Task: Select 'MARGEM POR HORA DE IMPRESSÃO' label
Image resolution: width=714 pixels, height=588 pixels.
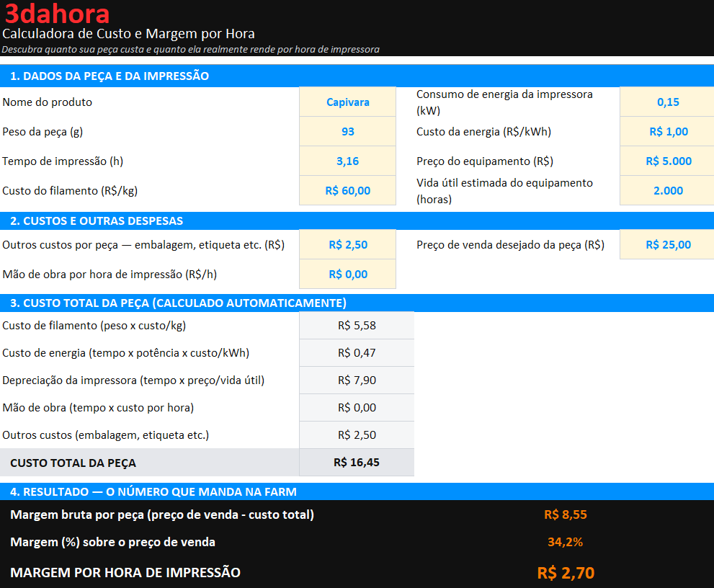Action: pos(125,573)
